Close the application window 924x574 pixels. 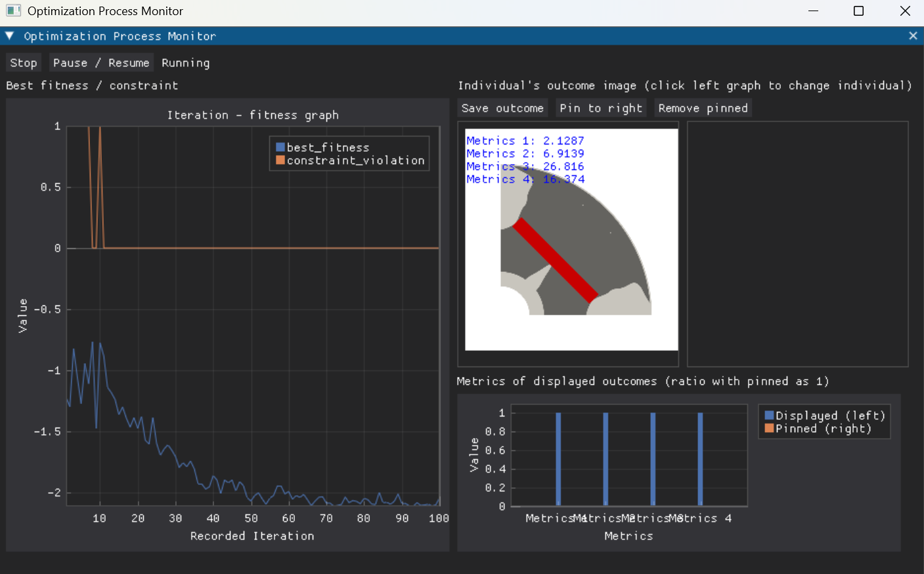[x=904, y=11]
